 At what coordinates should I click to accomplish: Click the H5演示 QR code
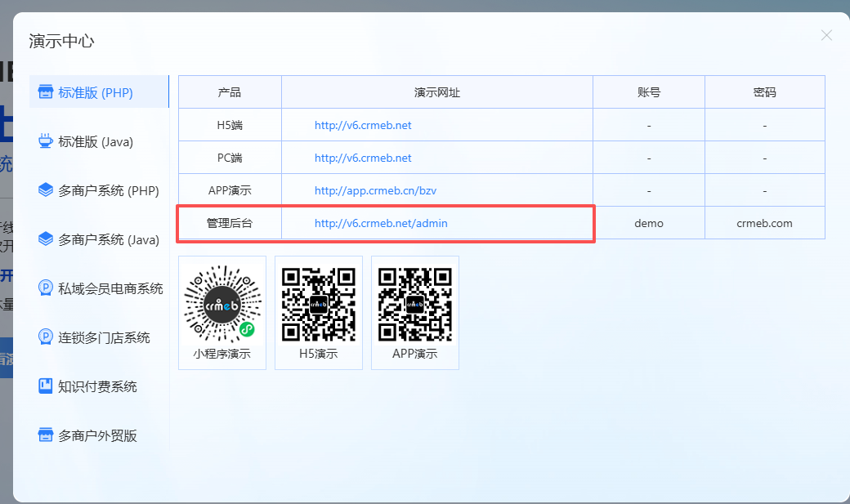tap(319, 304)
